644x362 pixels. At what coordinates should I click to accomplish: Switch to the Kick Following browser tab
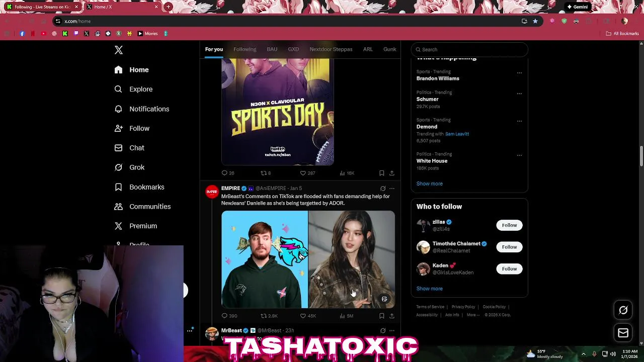point(42,7)
